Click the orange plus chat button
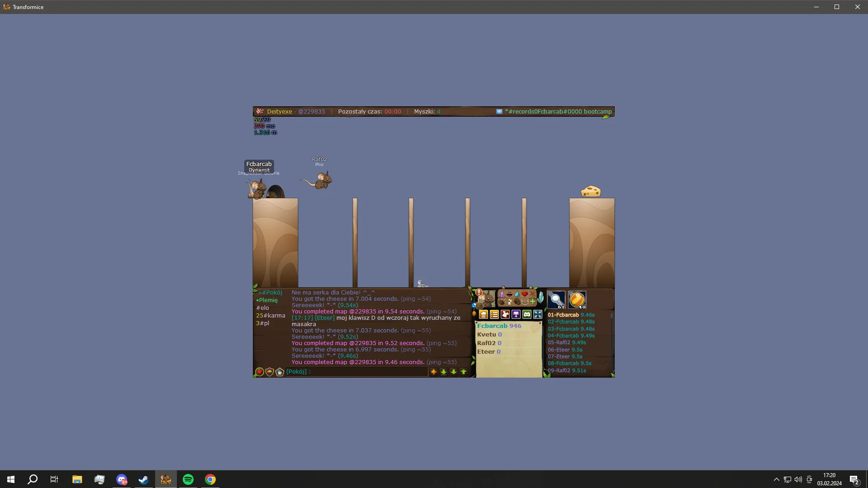868x488 pixels. point(434,372)
